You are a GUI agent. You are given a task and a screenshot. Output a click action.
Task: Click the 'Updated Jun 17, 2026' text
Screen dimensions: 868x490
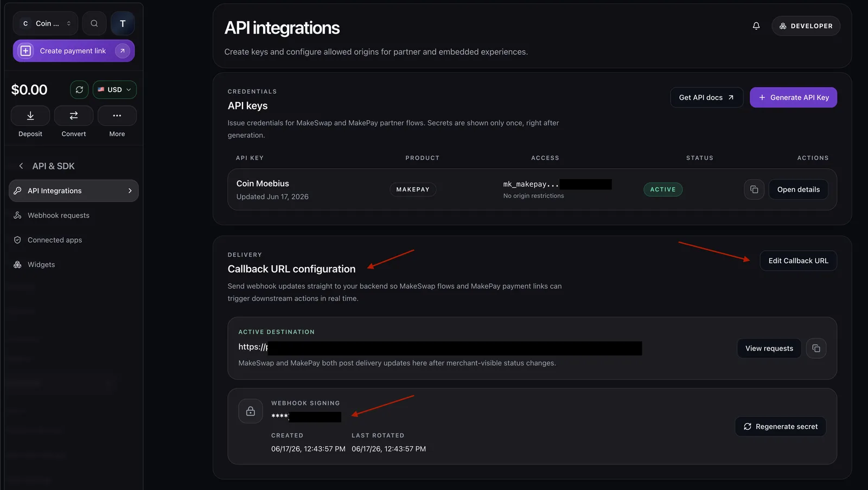[272, 196]
